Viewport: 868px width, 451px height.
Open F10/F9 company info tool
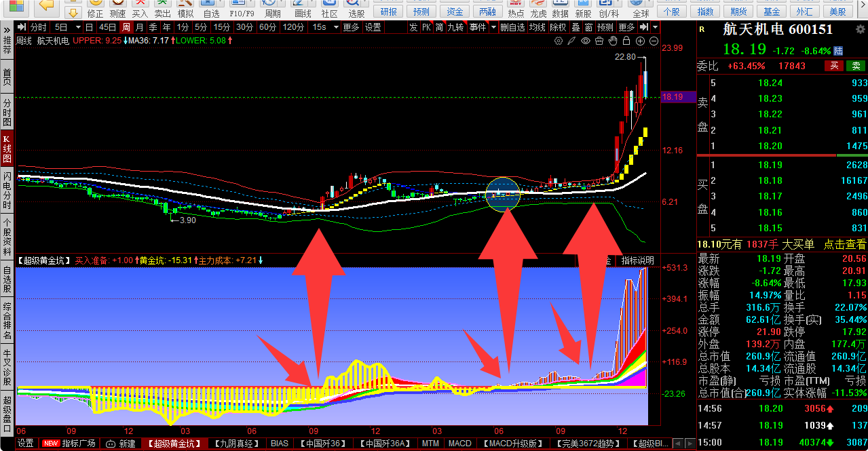[x=242, y=8]
